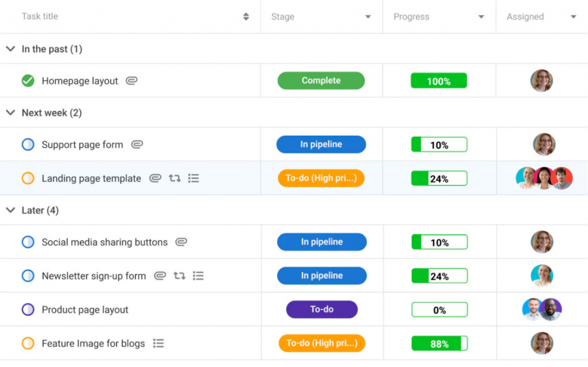Mark Product page layout as complete
This screenshot has width=588, height=367.
[x=28, y=310]
